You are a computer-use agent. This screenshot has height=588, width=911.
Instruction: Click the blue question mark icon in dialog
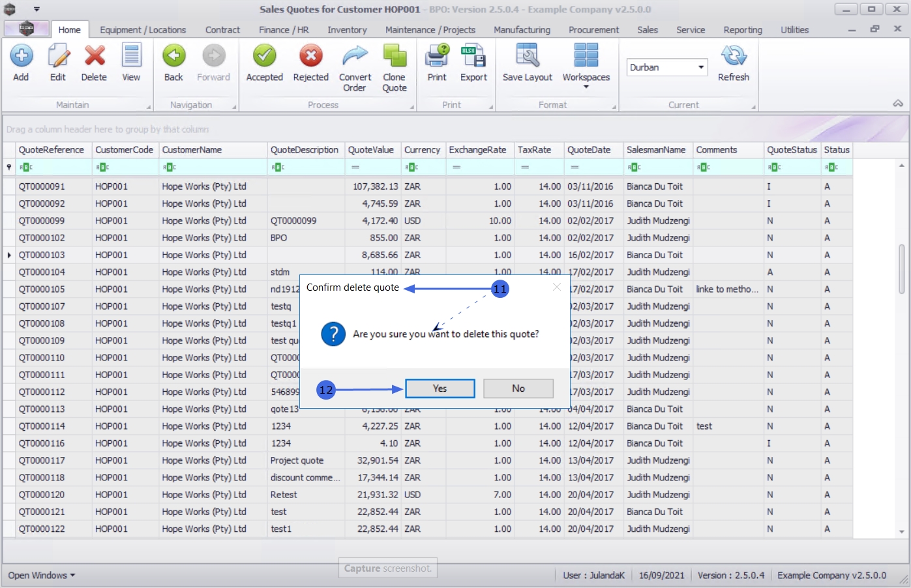point(333,334)
